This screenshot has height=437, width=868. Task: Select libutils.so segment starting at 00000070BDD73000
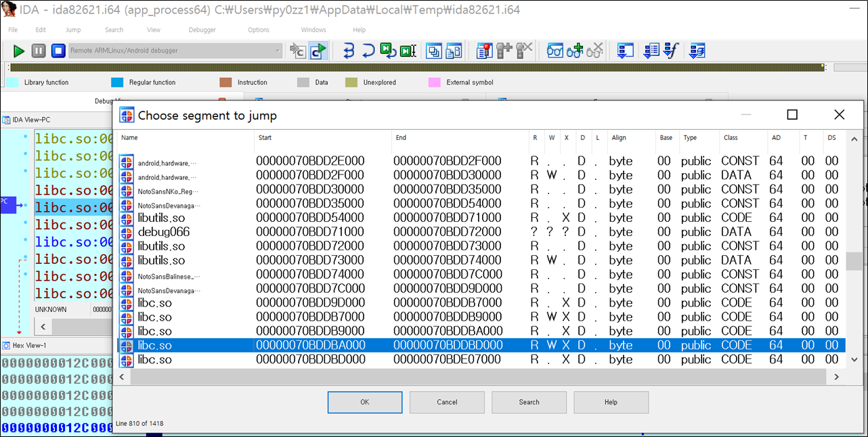coord(481,260)
